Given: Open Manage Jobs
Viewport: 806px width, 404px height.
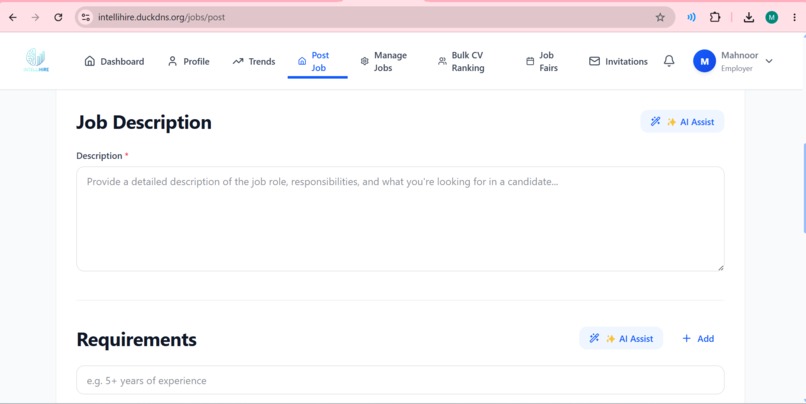Looking at the screenshot, I should click(x=383, y=62).
